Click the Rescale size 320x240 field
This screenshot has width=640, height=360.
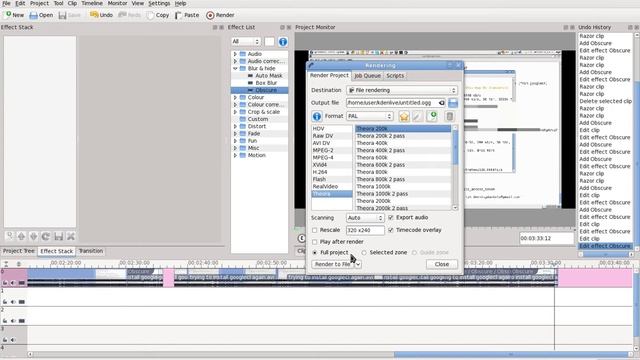coord(365,231)
